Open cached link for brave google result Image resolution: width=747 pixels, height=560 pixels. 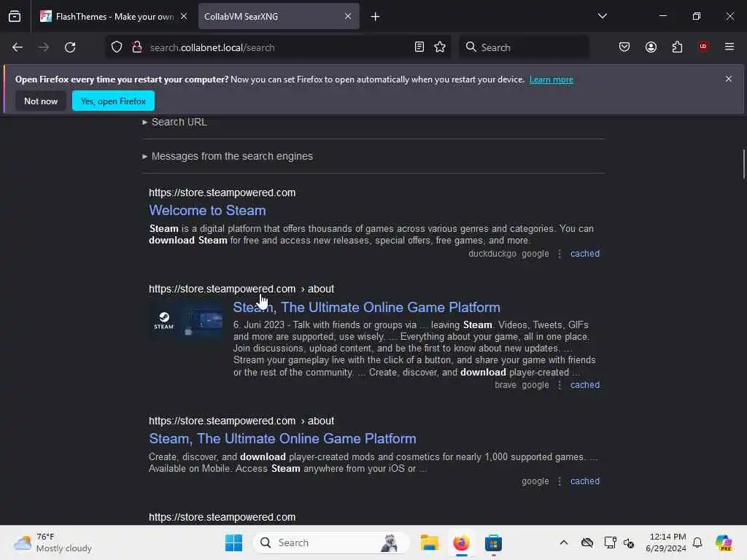pyautogui.click(x=585, y=385)
